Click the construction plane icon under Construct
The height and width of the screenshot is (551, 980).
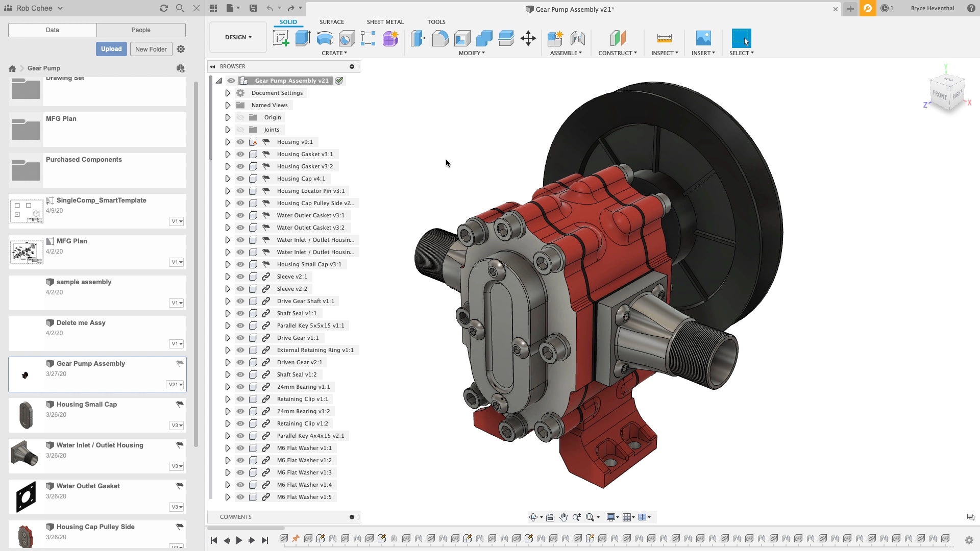[x=618, y=38]
